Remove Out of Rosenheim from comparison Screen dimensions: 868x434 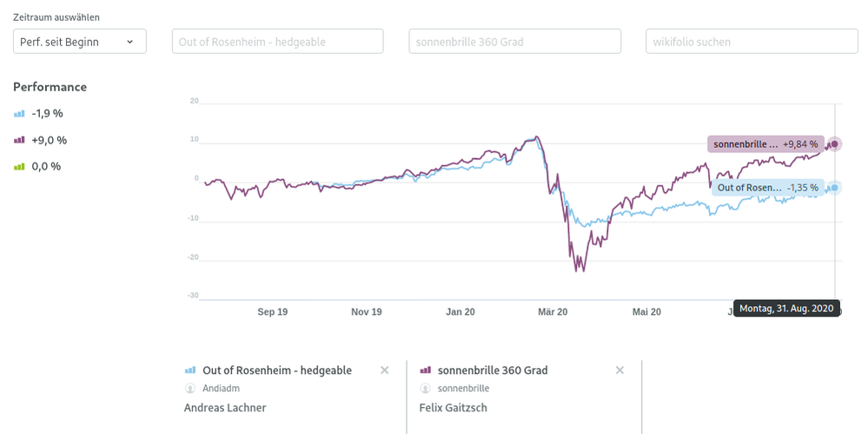(385, 371)
